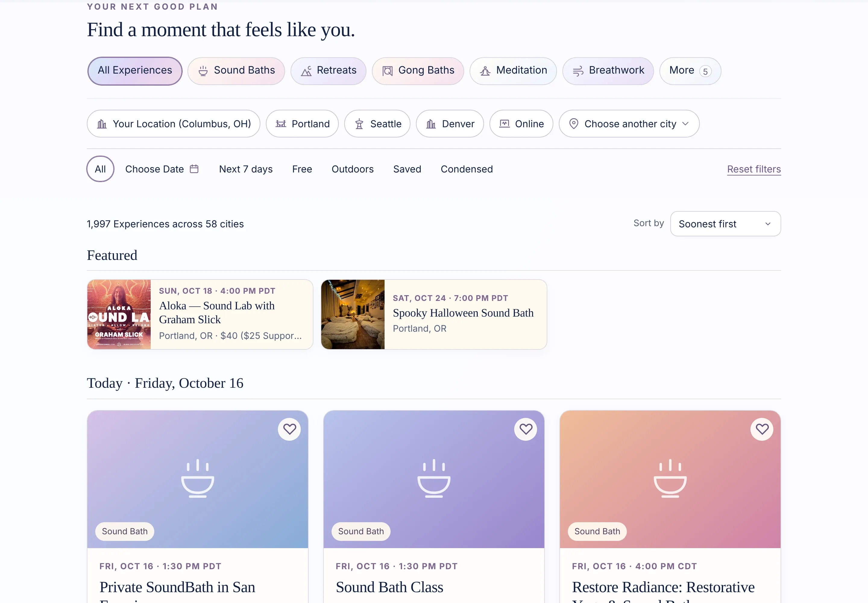This screenshot has height=603, width=868.
Task: Save Private SoundBath event with heart
Action: click(x=290, y=429)
